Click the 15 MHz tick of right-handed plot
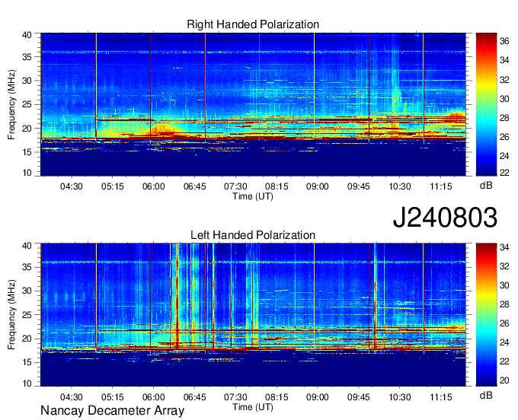 click(x=27, y=152)
